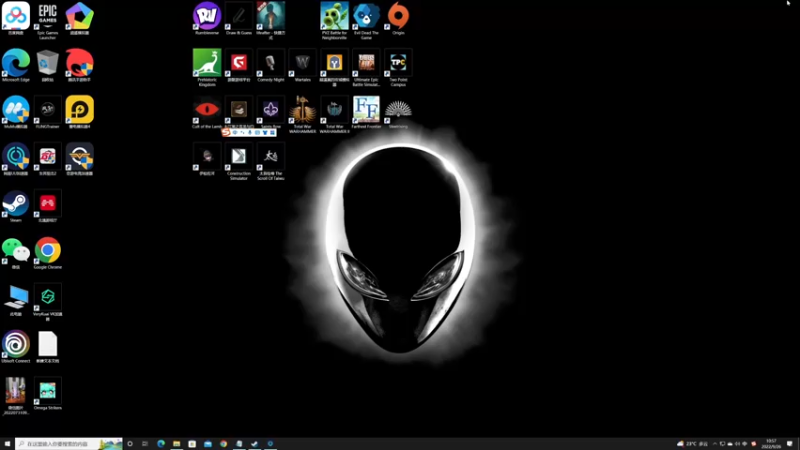Screen dimensions: 800x450
Task: Open the yellow LDPlayer emulator icon
Action: (80, 112)
